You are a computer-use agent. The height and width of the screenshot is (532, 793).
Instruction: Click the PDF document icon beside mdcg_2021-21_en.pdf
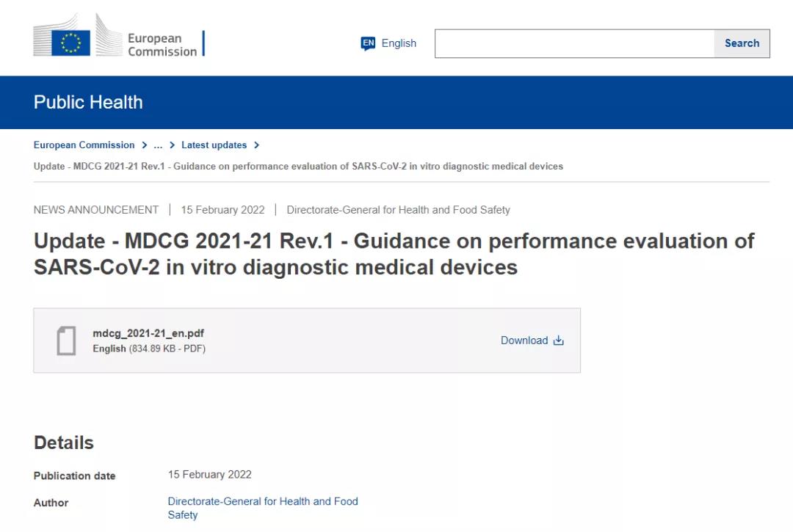(x=67, y=340)
